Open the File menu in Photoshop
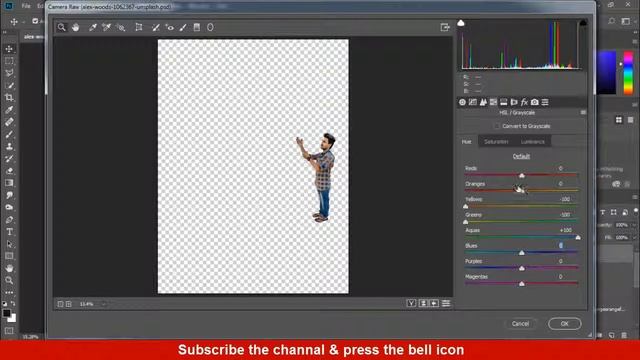The image size is (640, 360). pos(26,6)
